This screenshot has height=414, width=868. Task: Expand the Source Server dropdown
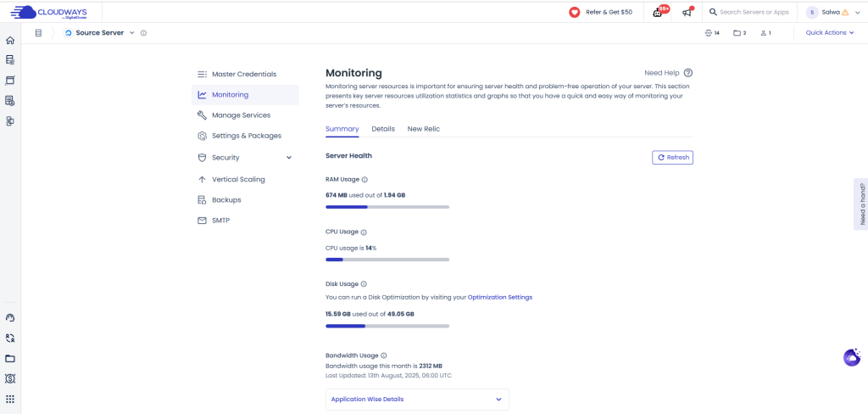(131, 33)
